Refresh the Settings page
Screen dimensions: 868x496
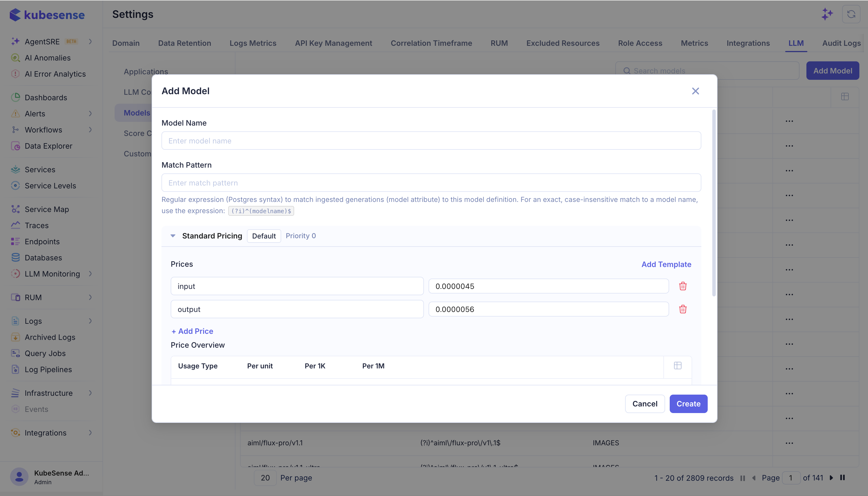coord(851,14)
